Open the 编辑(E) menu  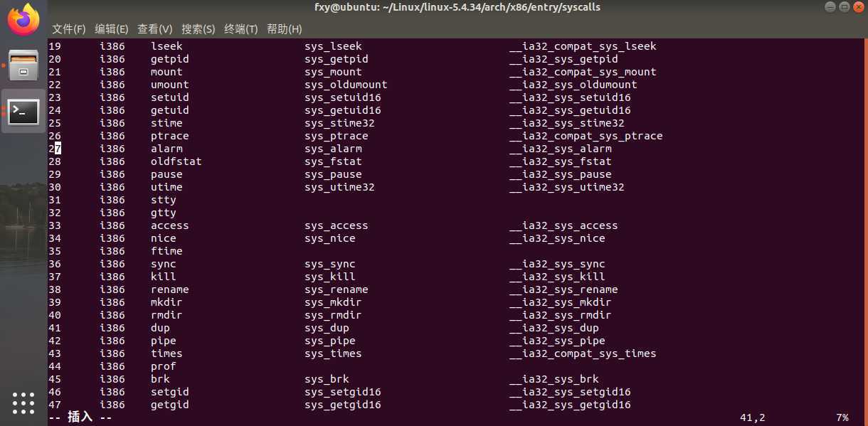112,29
